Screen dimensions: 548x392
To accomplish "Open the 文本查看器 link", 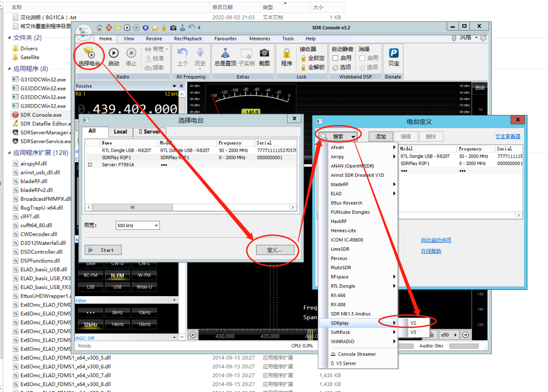I will tap(508, 136).
